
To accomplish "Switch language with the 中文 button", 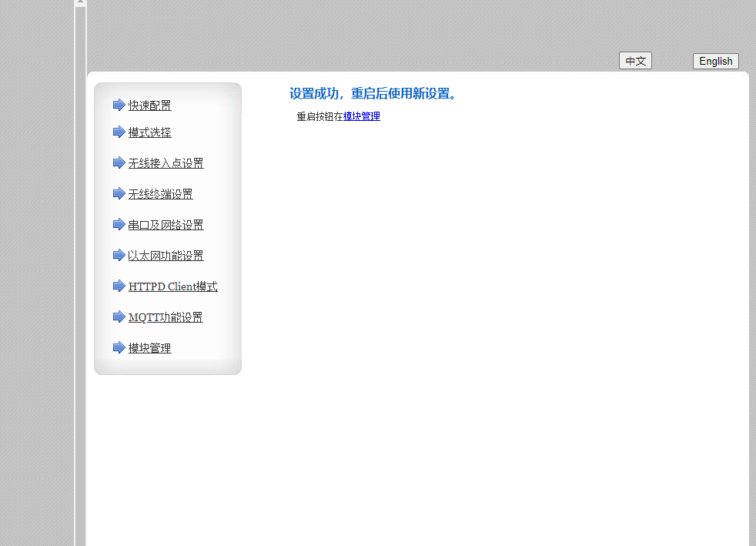I will (x=635, y=61).
